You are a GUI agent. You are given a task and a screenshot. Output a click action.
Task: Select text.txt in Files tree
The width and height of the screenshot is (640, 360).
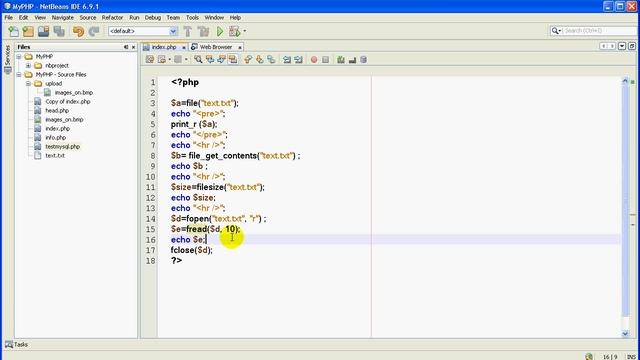coord(55,156)
